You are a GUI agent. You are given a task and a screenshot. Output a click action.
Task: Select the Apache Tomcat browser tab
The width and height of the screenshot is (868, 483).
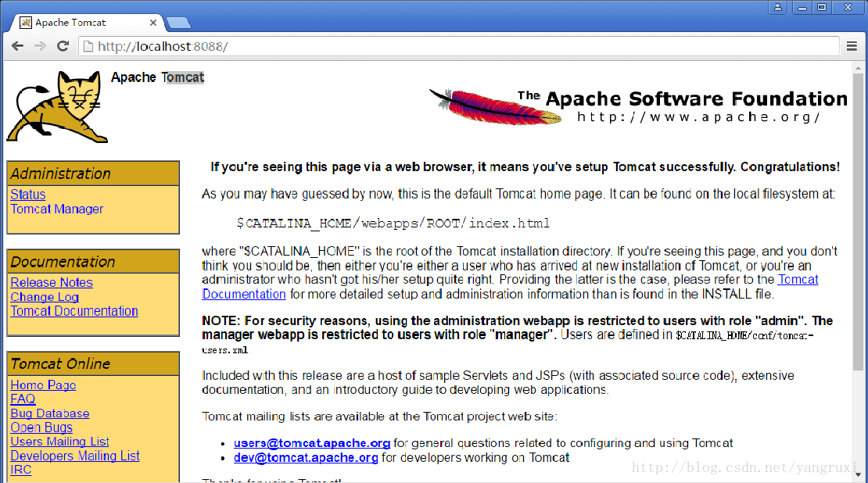tap(86, 23)
